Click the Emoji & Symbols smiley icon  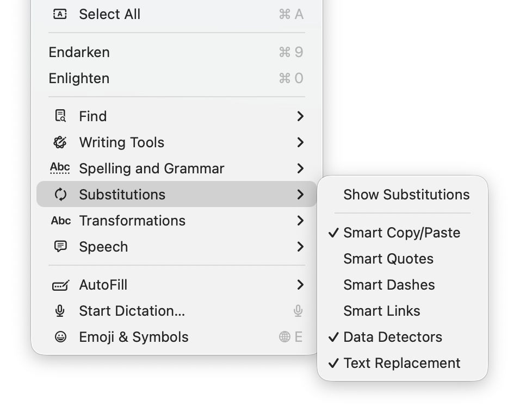pyautogui.click(x=60, y=337)
